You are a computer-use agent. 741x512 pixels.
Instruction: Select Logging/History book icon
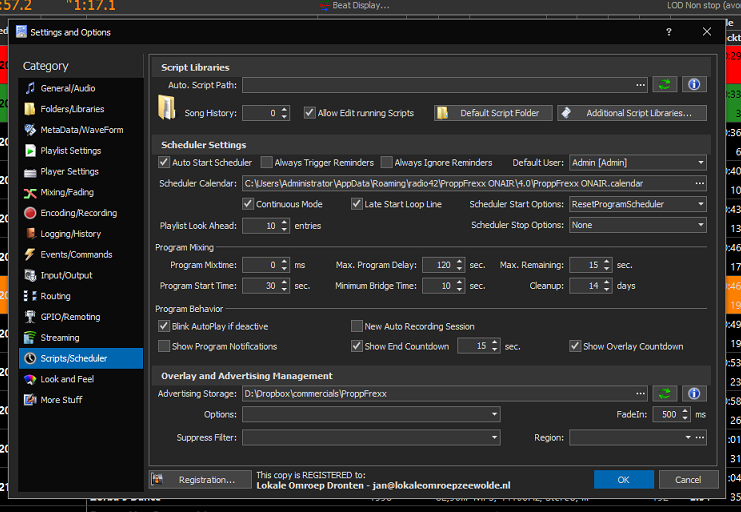click(x=30, y=234)
